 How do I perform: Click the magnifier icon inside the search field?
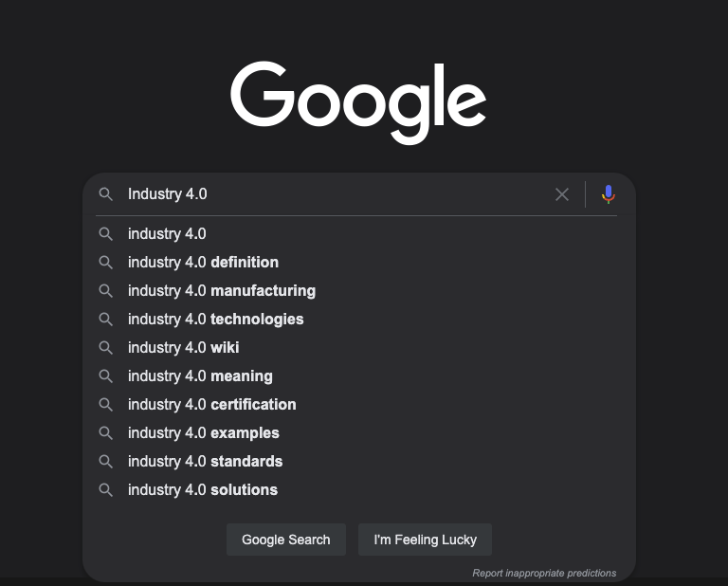pyautogui.click(x=106, y=194)
